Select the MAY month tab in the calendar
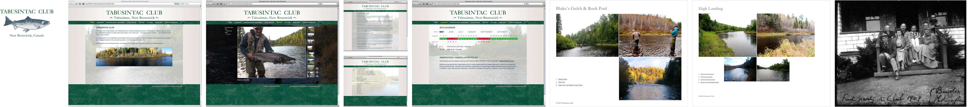The height and width of the screenshot is (107, 980). [442, 32]
